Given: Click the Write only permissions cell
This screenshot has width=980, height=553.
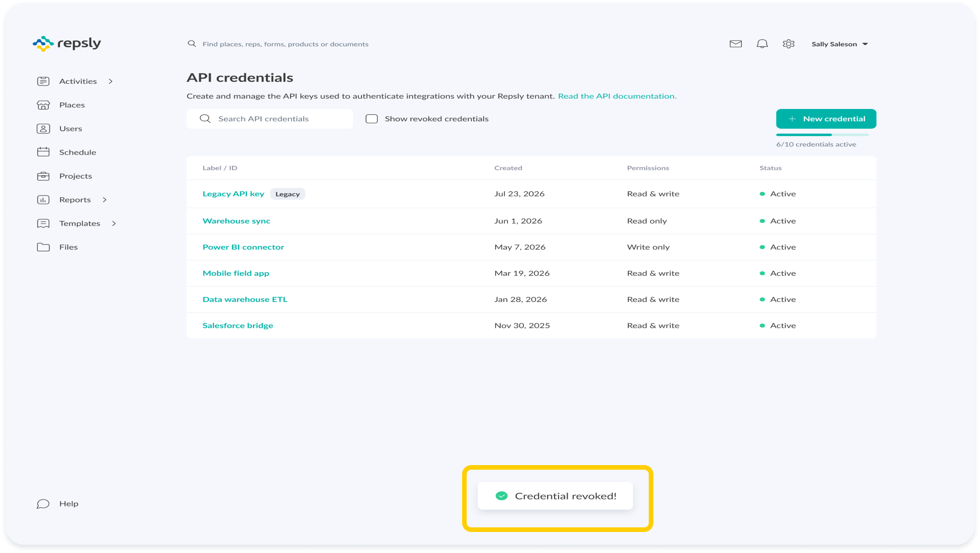Looking at the screenshot, I should point(648,247).
